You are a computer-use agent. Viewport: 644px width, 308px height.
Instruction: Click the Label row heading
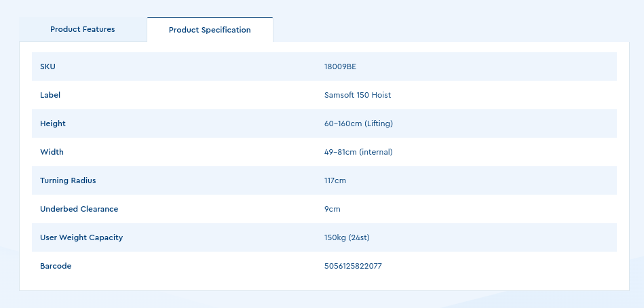pos(50,95)
